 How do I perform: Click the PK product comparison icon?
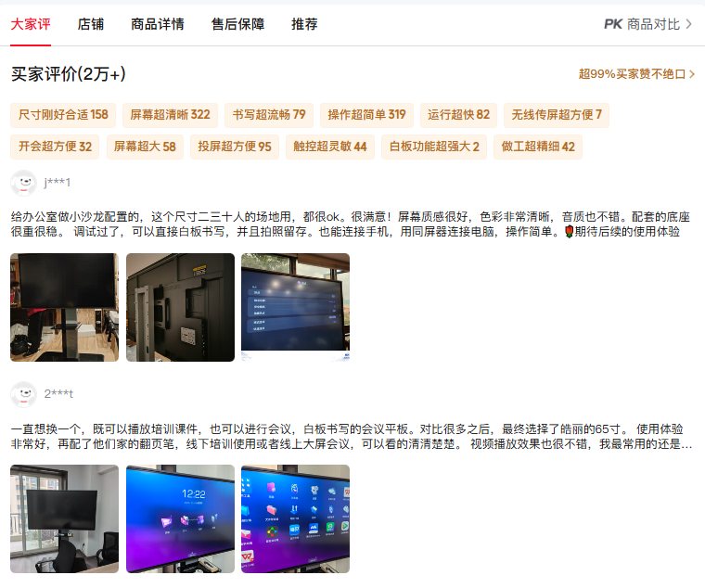pyautogui.click(x=612, y=24)
